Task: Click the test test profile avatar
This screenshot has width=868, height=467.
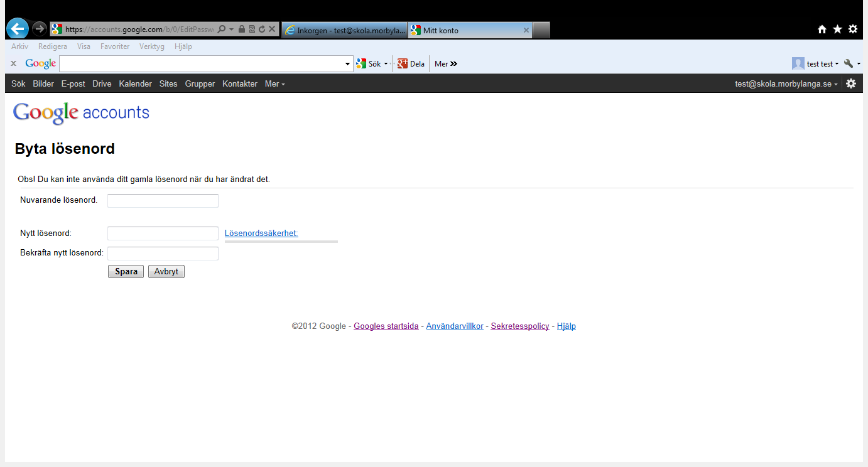Action: point(798,63)
